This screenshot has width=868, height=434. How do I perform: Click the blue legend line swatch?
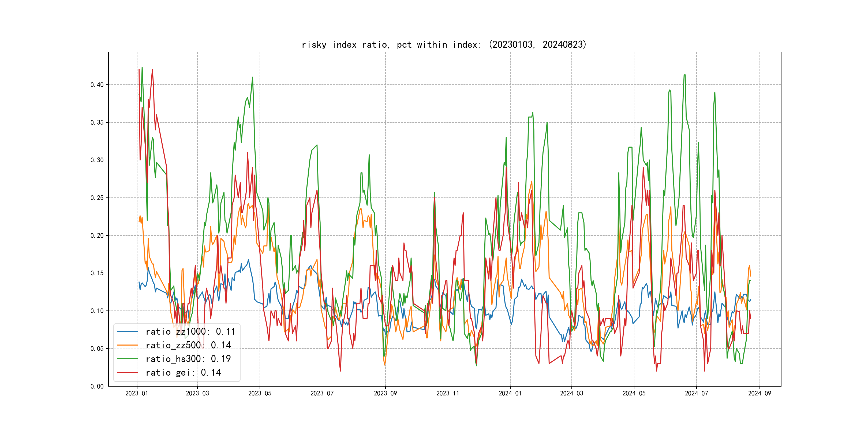(x=127, y=332)
